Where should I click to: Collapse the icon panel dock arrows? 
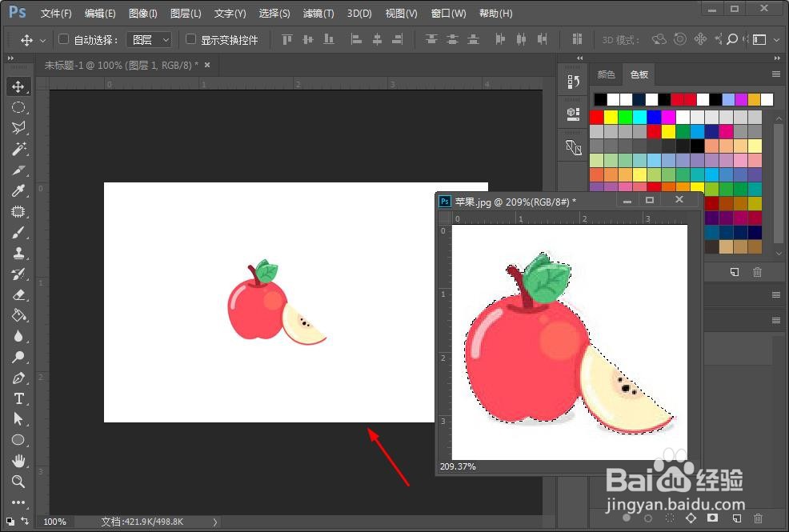coord(579,58)
